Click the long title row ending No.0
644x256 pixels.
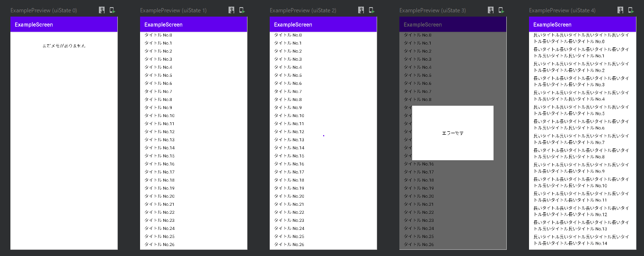582,38
